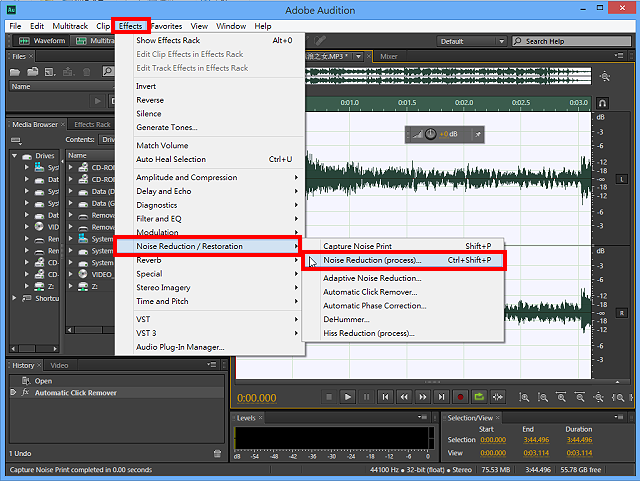Open editor file name dropdown arrow

pos(358,56)
